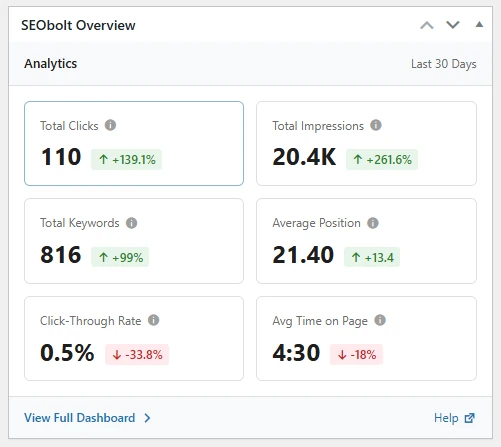Click the +139.1% change badge
This screenshot has width=501, height=447.
tap(126, 160)
